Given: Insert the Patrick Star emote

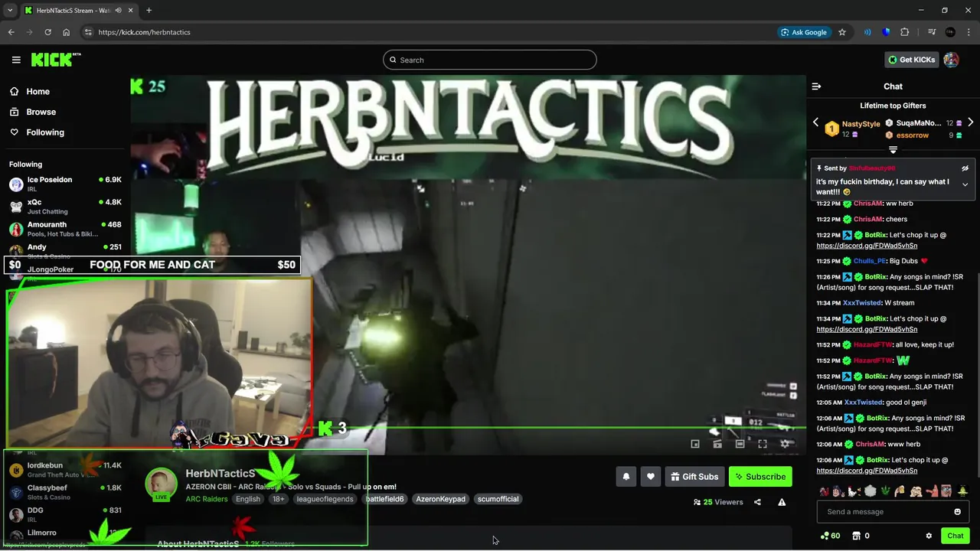Looking at the screenshot, I should click(x=931, y=491).
